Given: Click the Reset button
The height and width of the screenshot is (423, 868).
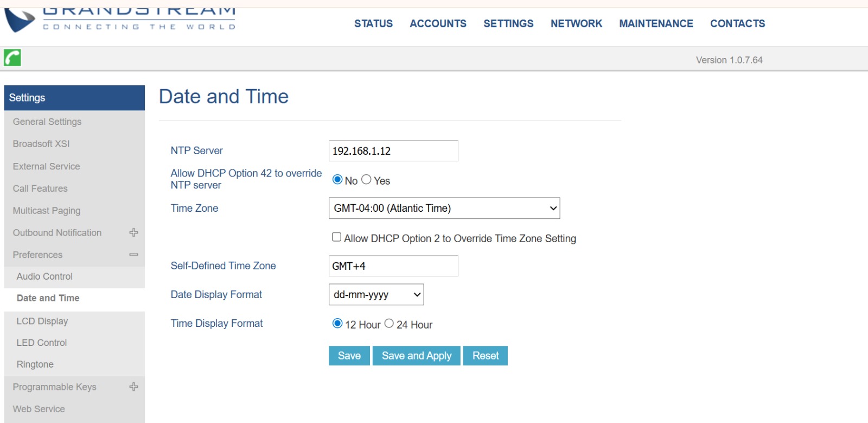Looking at the screenshot, I should tap(485, 356).
